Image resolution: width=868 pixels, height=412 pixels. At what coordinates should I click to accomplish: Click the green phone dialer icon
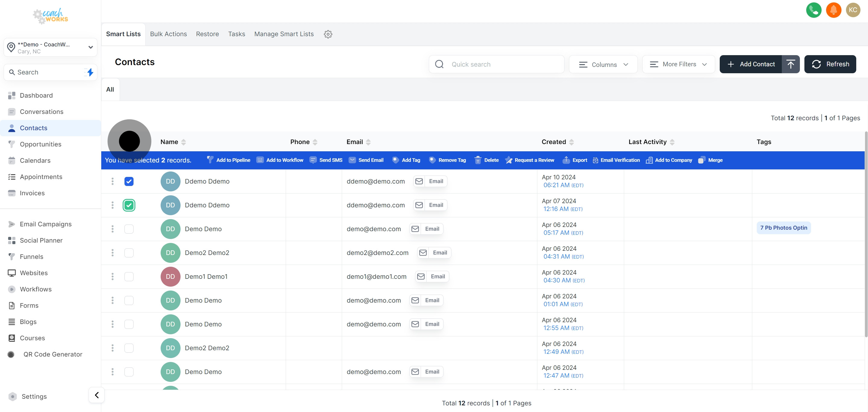[x=813, y=10]
